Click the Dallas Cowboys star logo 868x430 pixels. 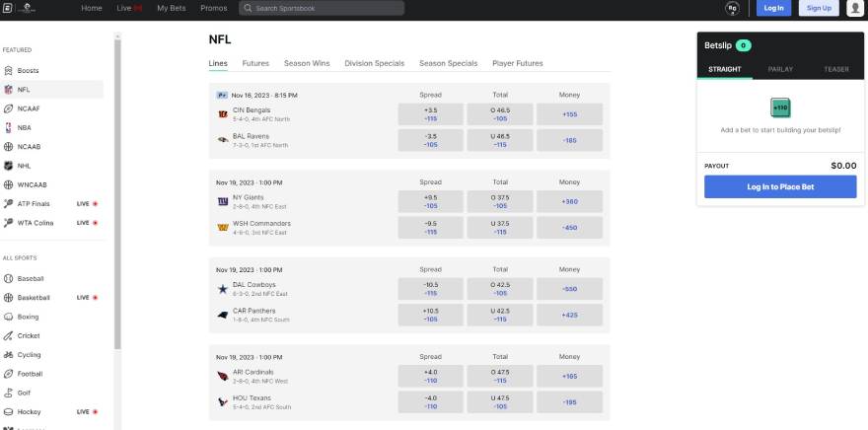point(223,289)
